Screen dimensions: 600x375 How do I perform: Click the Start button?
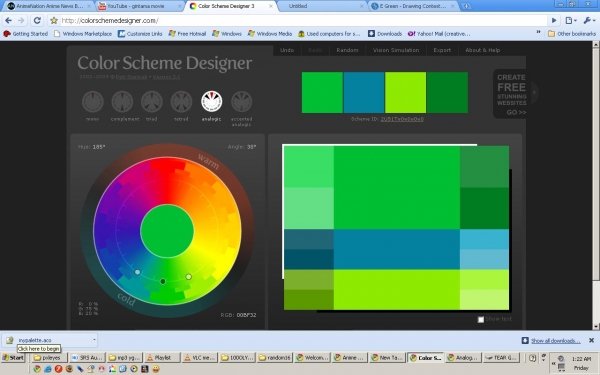coord(13,358)
